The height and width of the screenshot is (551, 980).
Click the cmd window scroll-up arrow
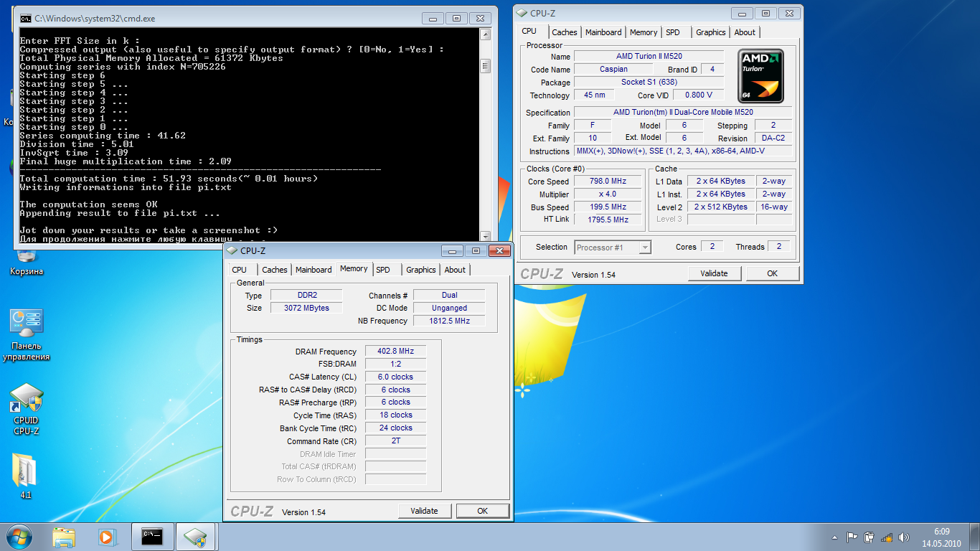[485, 35]
